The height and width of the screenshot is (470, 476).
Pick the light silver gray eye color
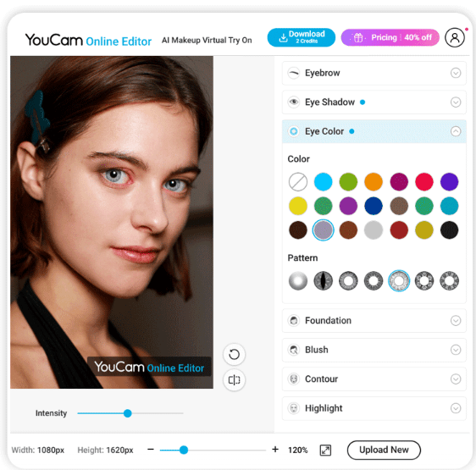374,229
